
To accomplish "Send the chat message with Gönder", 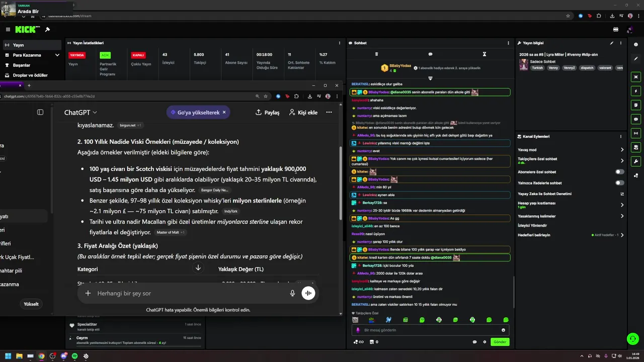I will (x=500, y=342).
